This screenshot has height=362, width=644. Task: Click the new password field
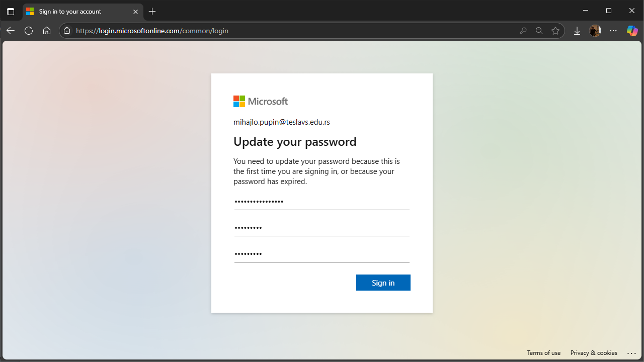pos(322,228)
